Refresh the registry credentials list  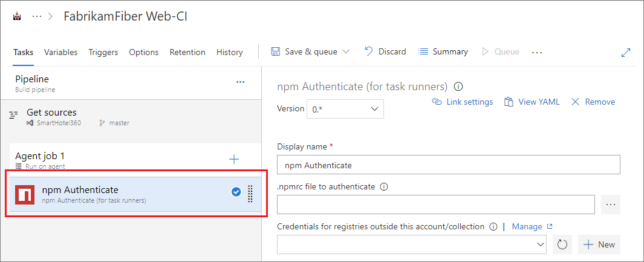562,244
